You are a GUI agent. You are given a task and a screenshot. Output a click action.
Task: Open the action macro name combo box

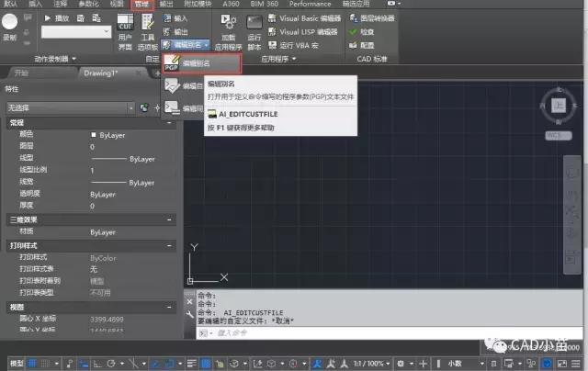pos(76,32)
